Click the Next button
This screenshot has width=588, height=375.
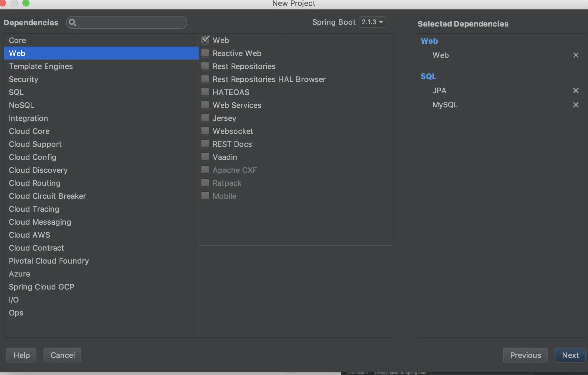coord(570,355)
